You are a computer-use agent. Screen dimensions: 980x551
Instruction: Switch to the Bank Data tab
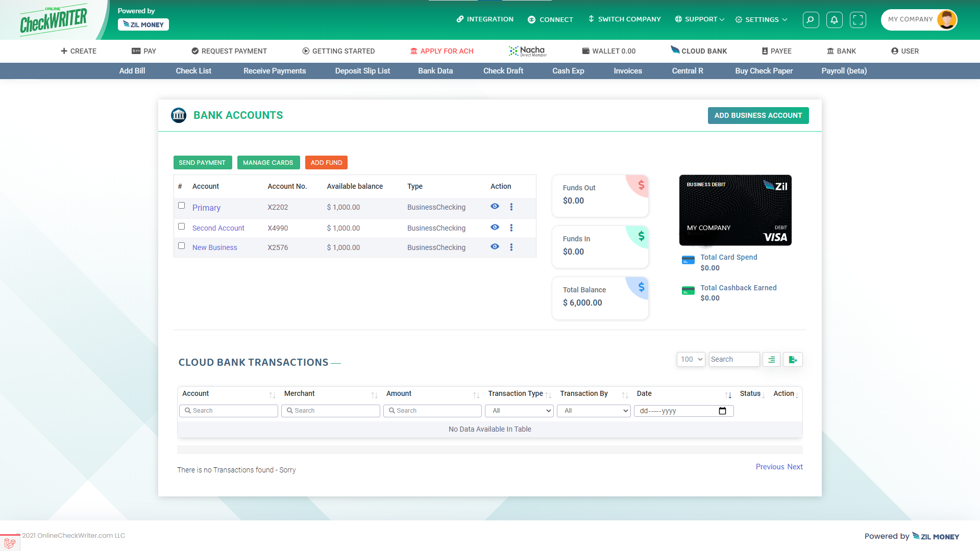435,71
